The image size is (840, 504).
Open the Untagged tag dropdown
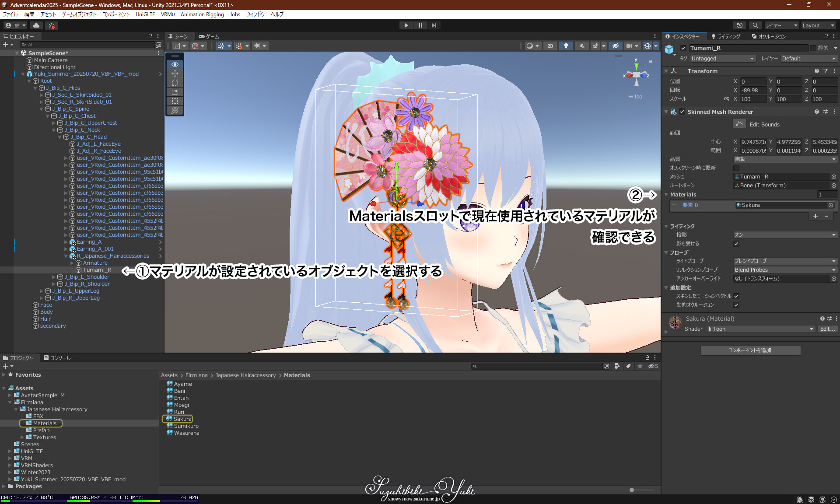pyautogui.click(x=722, y=59)
